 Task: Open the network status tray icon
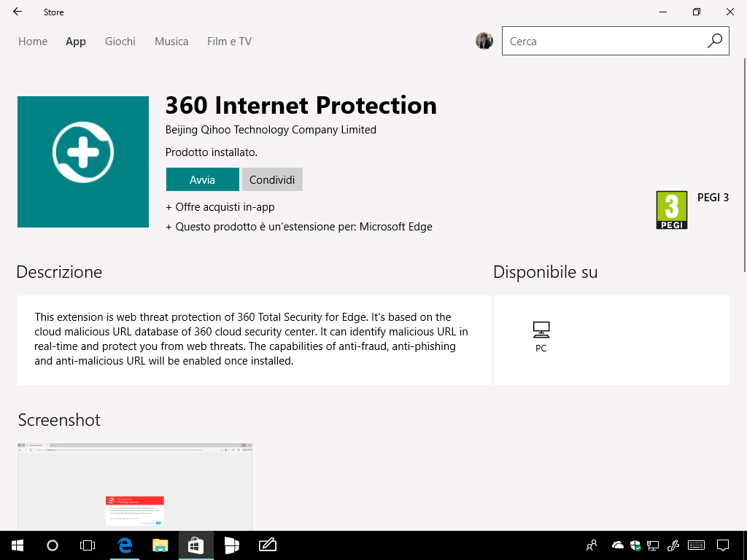[653, 545]
